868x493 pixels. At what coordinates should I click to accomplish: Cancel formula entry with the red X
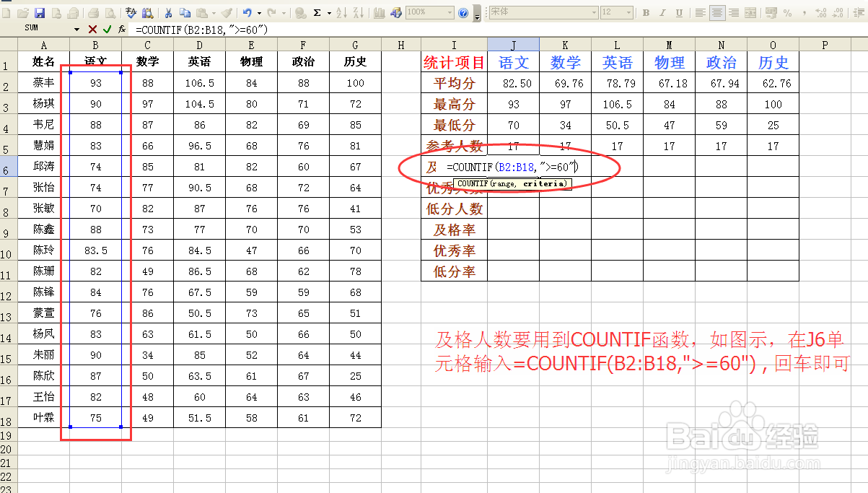click(92, 29)
